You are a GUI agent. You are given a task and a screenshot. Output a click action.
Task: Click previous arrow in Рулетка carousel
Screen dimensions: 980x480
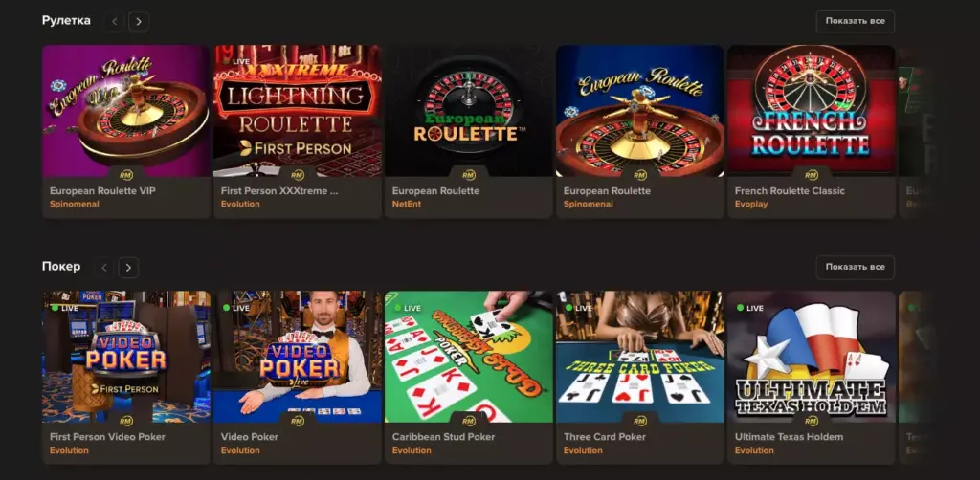pyautogui.click(x=115, y=21)
